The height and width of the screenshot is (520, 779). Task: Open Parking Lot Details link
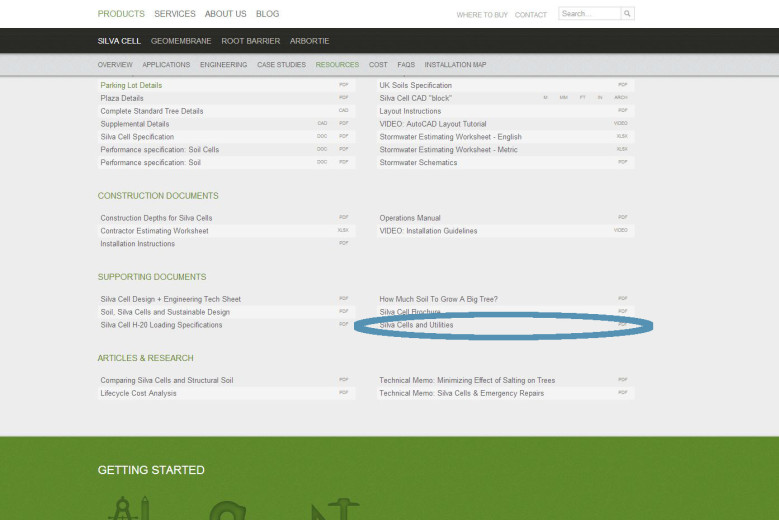pyautogui.click(x=131, y=85)
